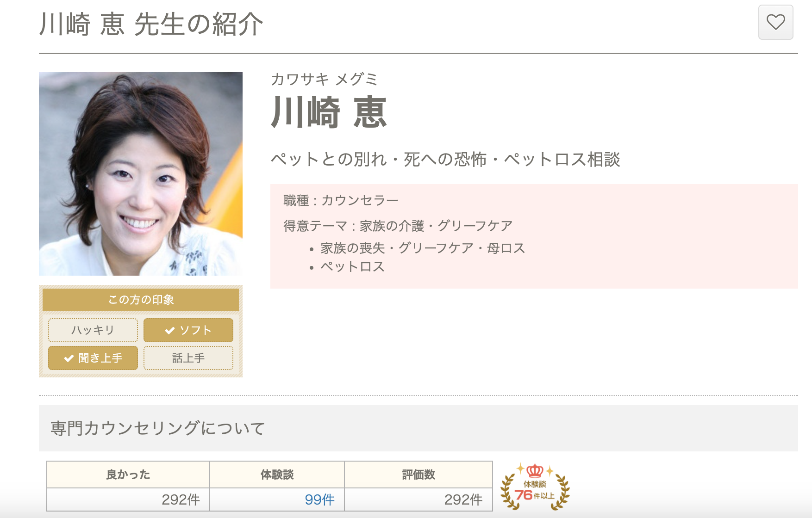Toggle the 話上手 impression tag
812x518 pixels.
point(188,358)
